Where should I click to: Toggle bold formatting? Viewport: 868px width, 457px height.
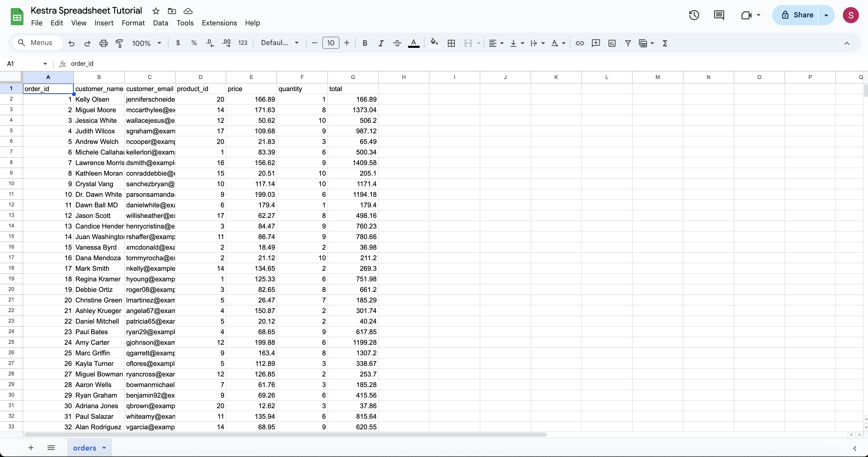pos(365,43)
